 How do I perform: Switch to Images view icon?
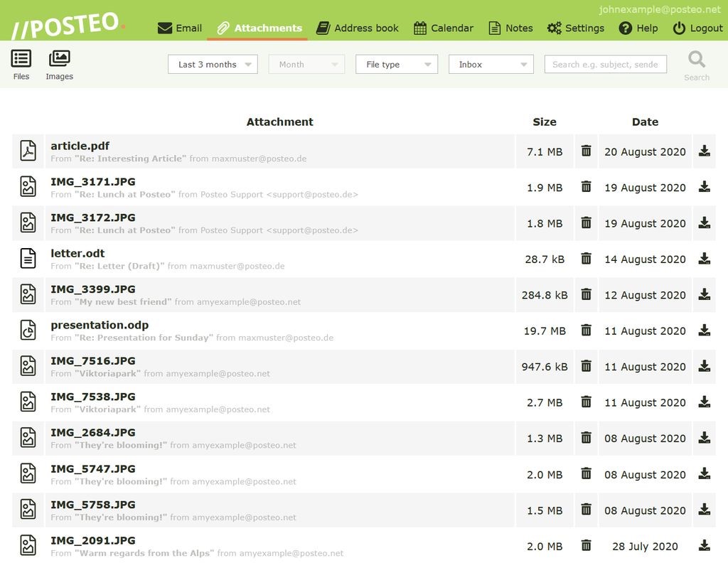pyautogui.click(x=59, y=60)
